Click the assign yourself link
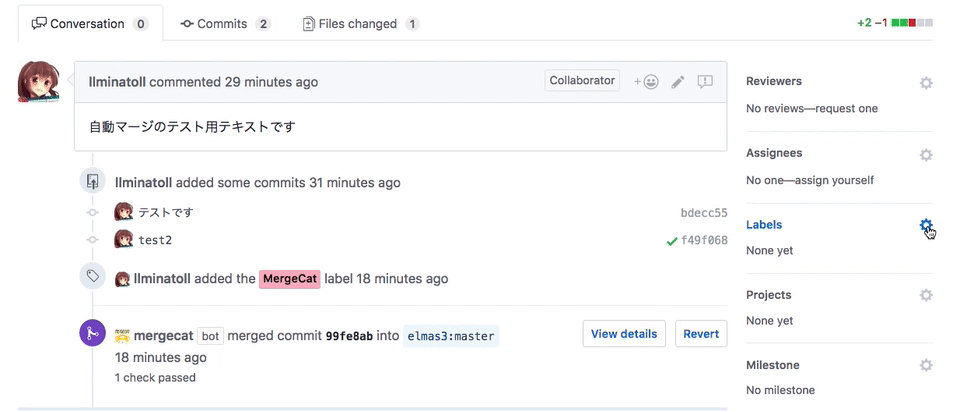This screenshot has height=412, width=960. click(x=834, y=180)
